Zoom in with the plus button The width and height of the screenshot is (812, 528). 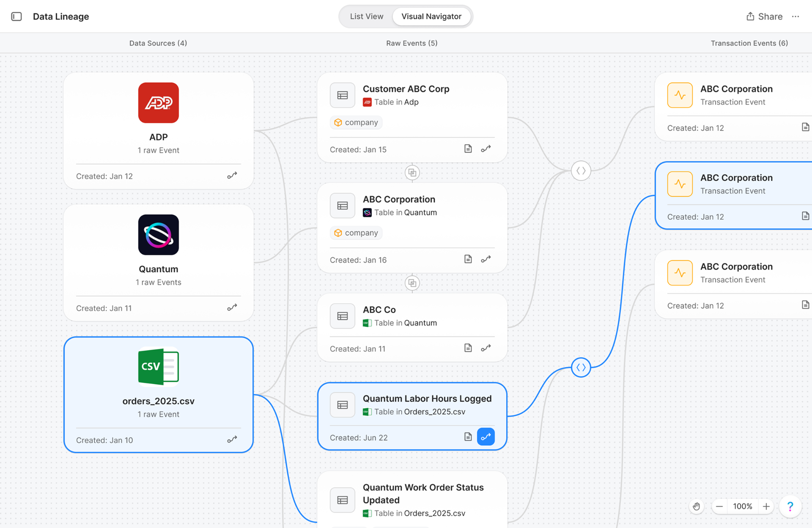coord(766,506)
